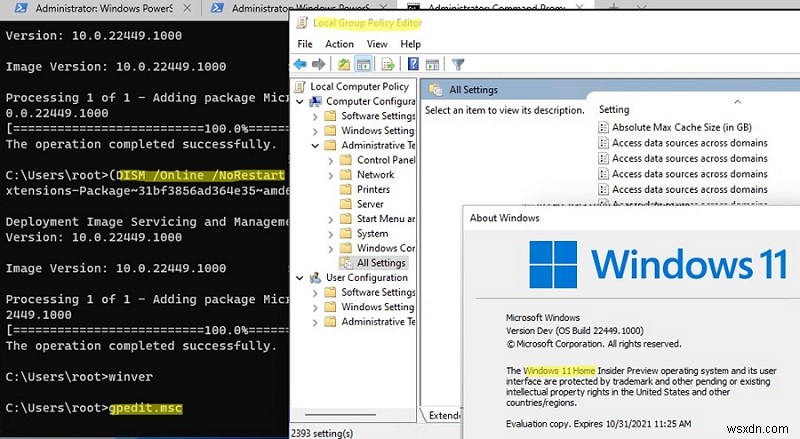Click the Local Computer Policy scroll icon
The image size is (800, 439).
click(x=300, y=86)
